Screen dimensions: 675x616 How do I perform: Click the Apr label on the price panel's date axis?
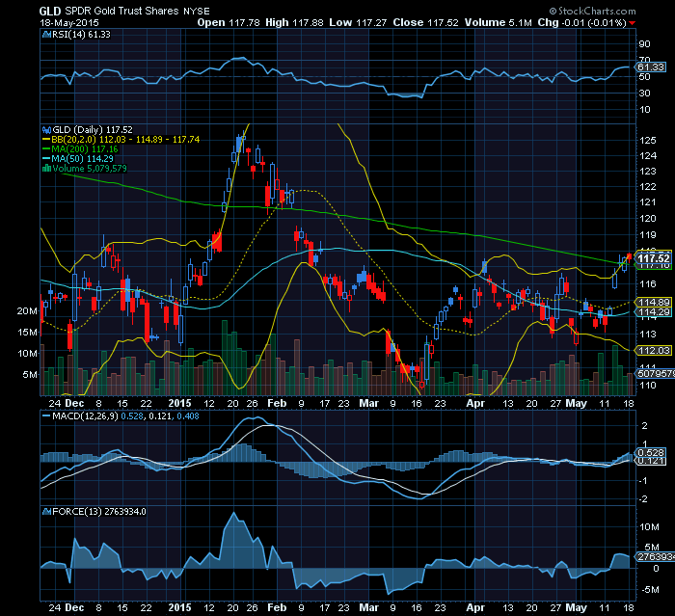pyautogui.click(x=475, y=403)
